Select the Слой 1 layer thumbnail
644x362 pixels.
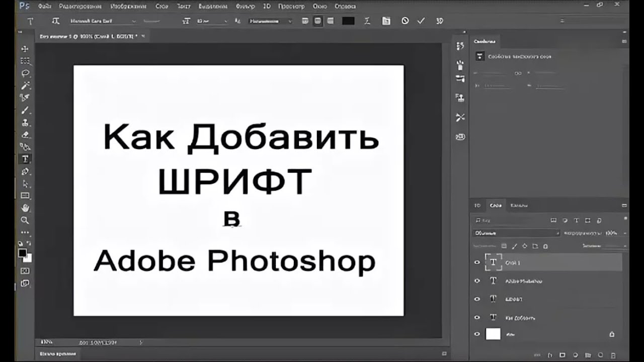click(x=493, y=262)
